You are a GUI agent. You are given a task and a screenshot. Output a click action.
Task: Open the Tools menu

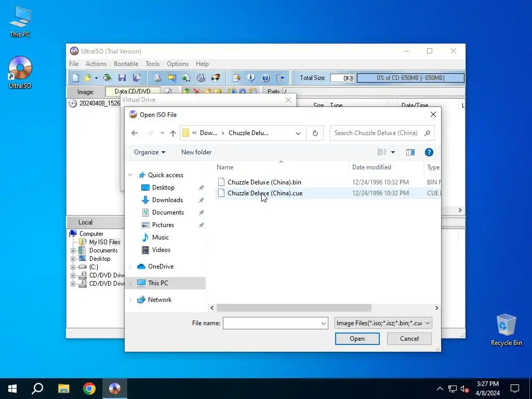tap(152, 64)
